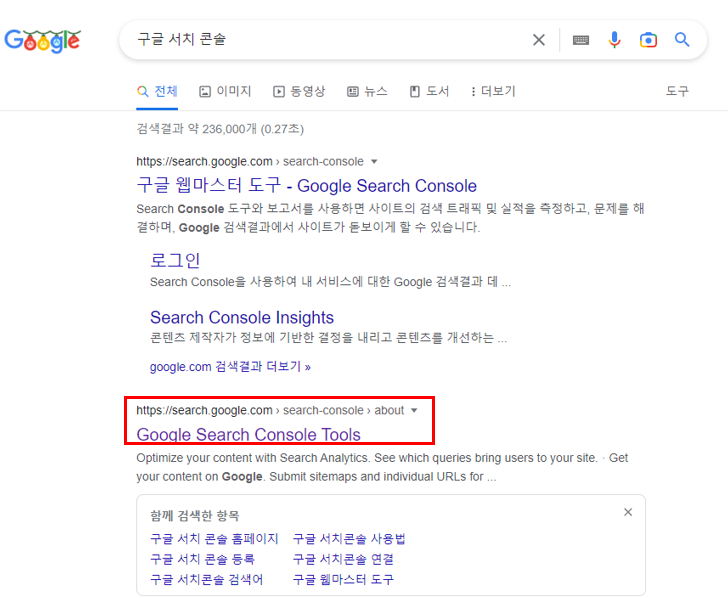This screenshot has width=728, height=598.
Task: Expand arrow next to search-console › about URL
Action: click(414, 410)
